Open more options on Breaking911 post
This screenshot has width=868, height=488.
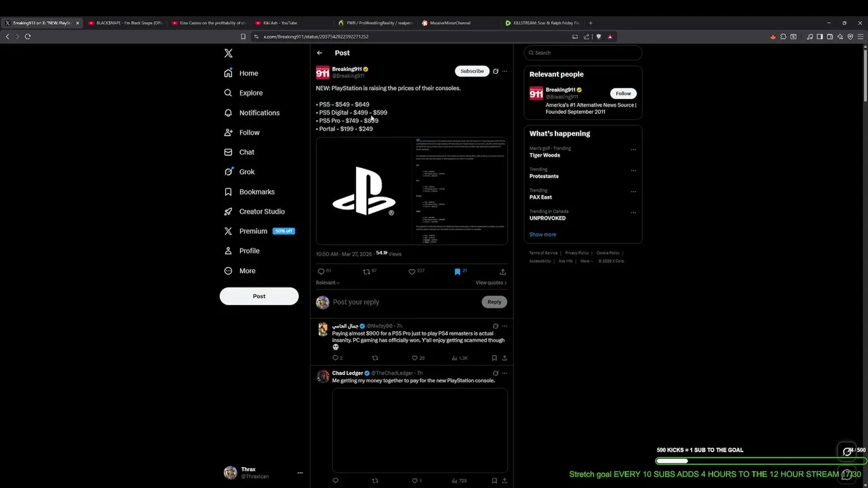[505, 71]
